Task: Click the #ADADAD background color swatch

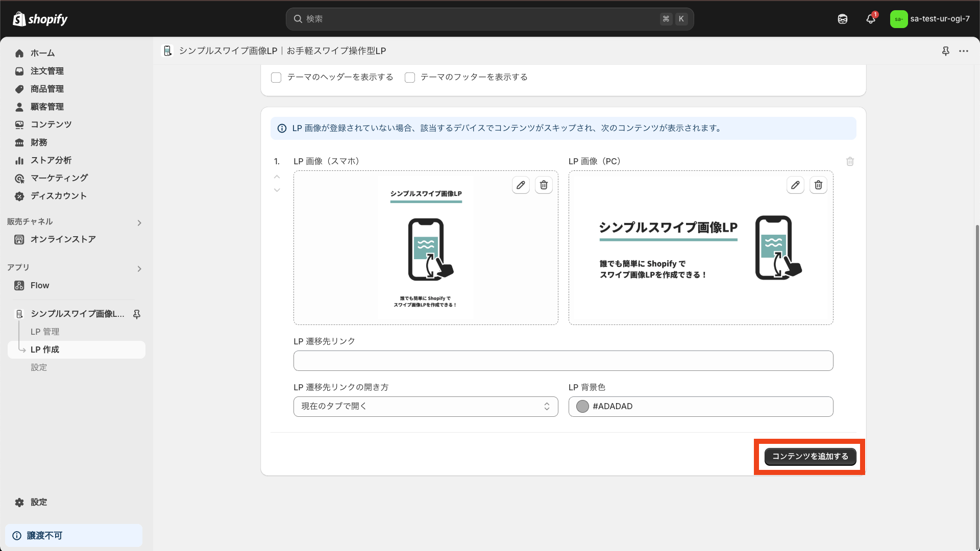Action: (582, 407)
